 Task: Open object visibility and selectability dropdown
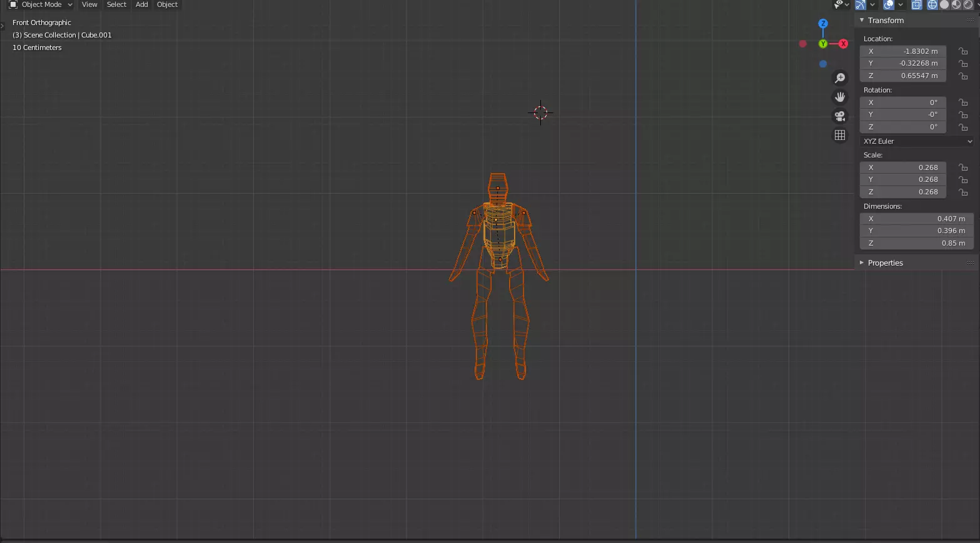coord(841,4)
